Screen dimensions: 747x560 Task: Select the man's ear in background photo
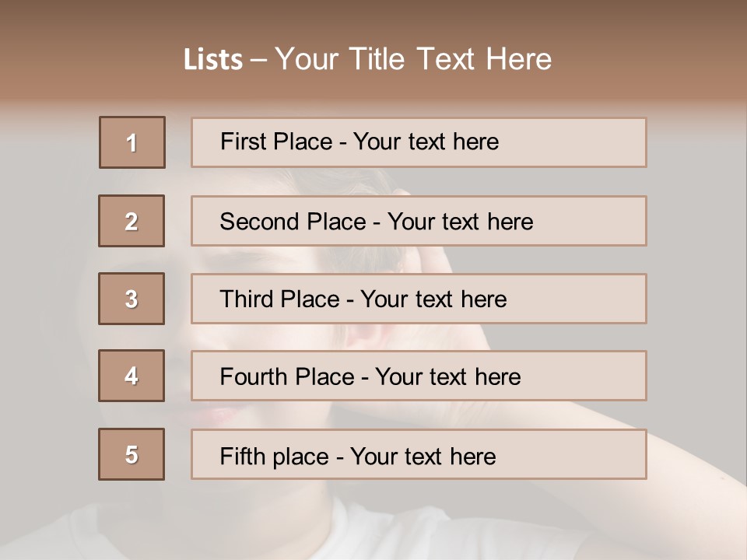tap(359, 336)
